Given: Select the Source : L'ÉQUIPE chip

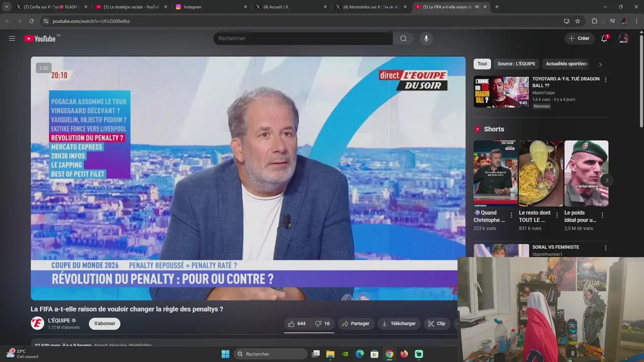Looking at the screenshot, I should coord(516,64).
